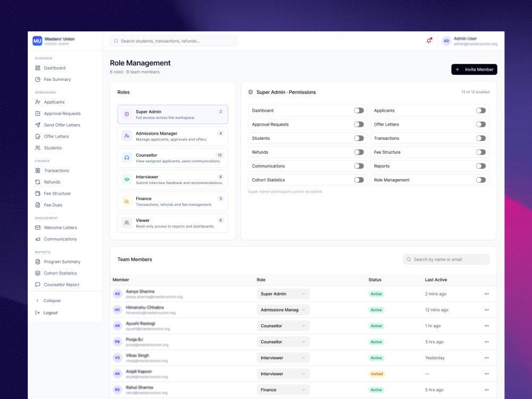This screenshot has width=532, height=399.
Task: Open role dropdown for Ayushi Rastogi
Action: [283, 326]
